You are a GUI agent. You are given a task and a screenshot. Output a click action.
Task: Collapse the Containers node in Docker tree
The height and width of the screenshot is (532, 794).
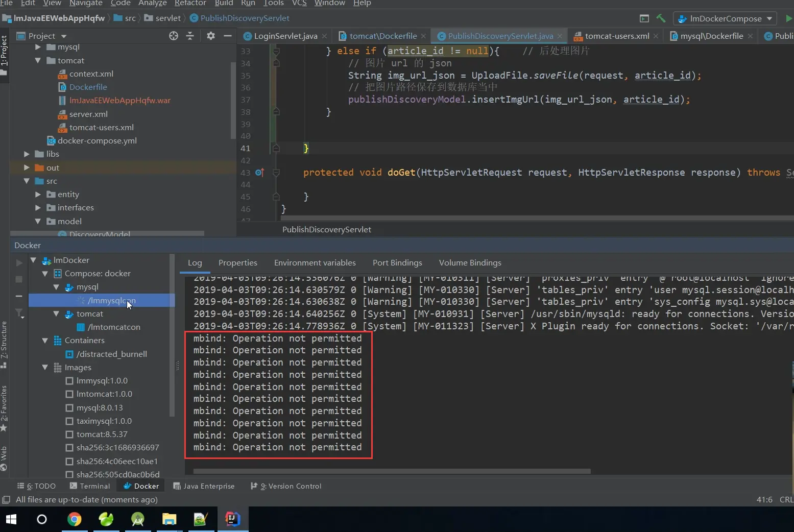tap(45, 341)
